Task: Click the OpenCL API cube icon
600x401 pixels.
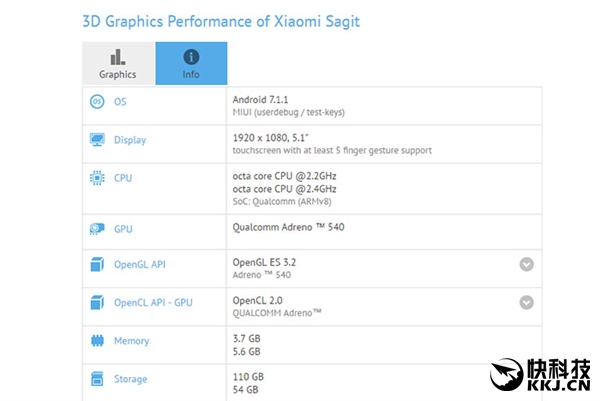Action: (97, 302)
